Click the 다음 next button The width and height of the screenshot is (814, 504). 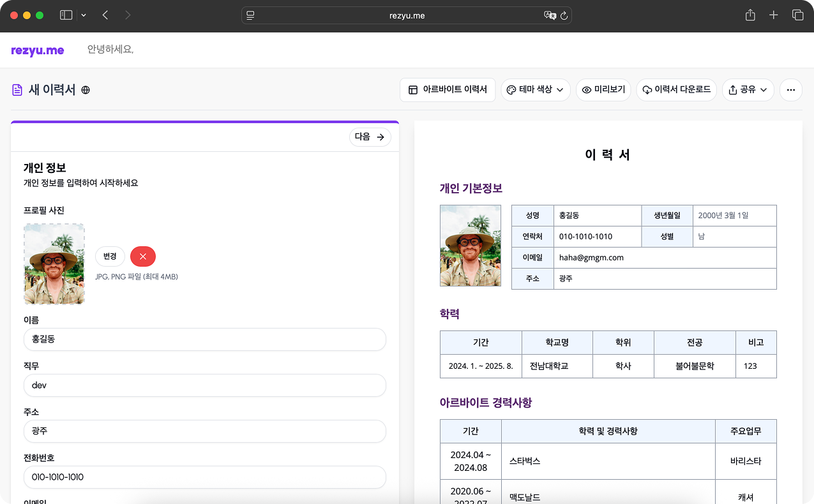[370, 137]
